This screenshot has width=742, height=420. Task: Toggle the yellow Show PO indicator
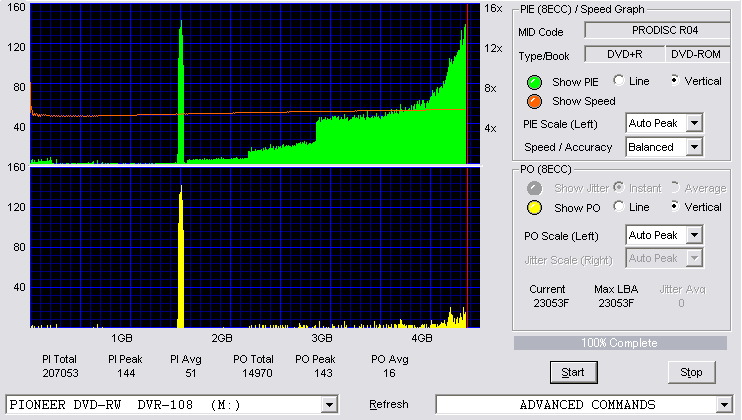pyautogui.click(x=534, y=208)
